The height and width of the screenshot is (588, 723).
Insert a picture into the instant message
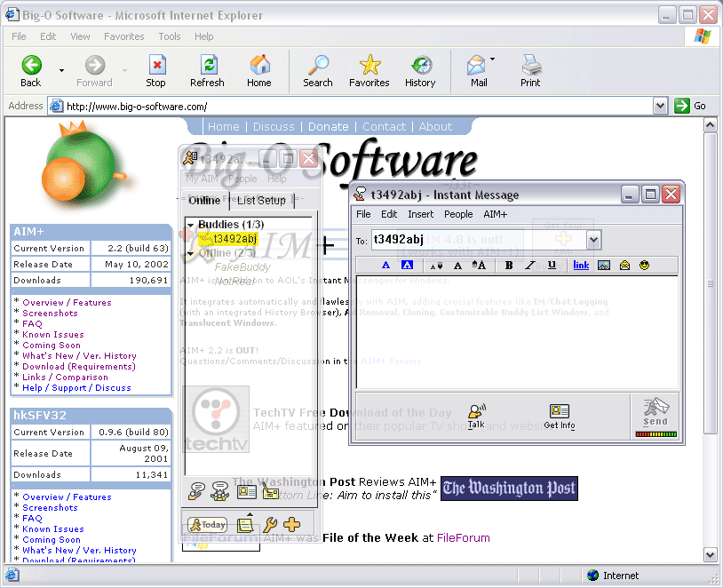tap(604, 266)
